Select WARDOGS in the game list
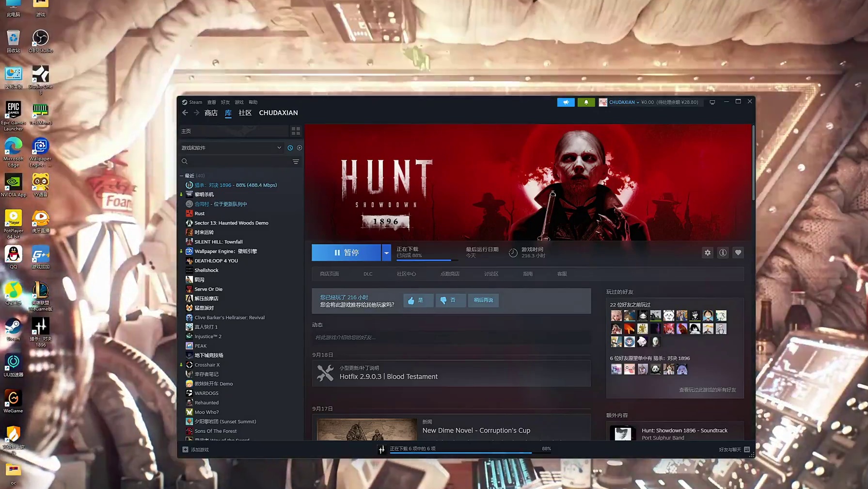Screen dimensions: 868x489 (x=206, y=393)
